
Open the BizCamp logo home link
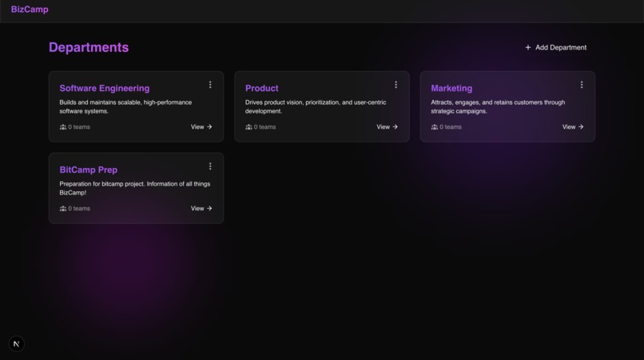pos(30,9)
